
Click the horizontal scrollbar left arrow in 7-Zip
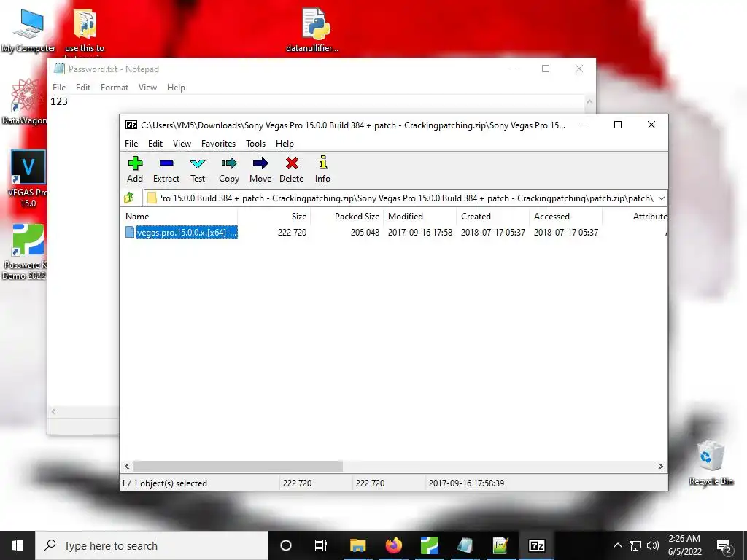coord(127,466)
